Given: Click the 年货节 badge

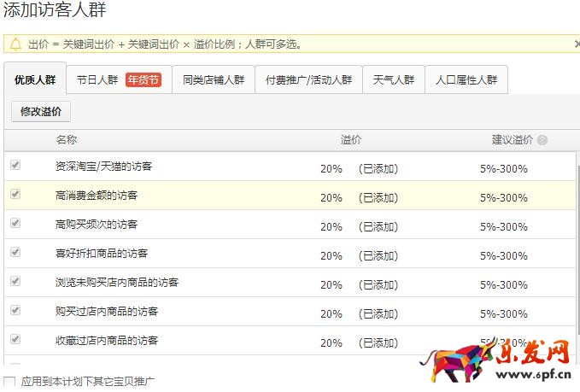Looking at the screenshot, I should coord(144,80).
